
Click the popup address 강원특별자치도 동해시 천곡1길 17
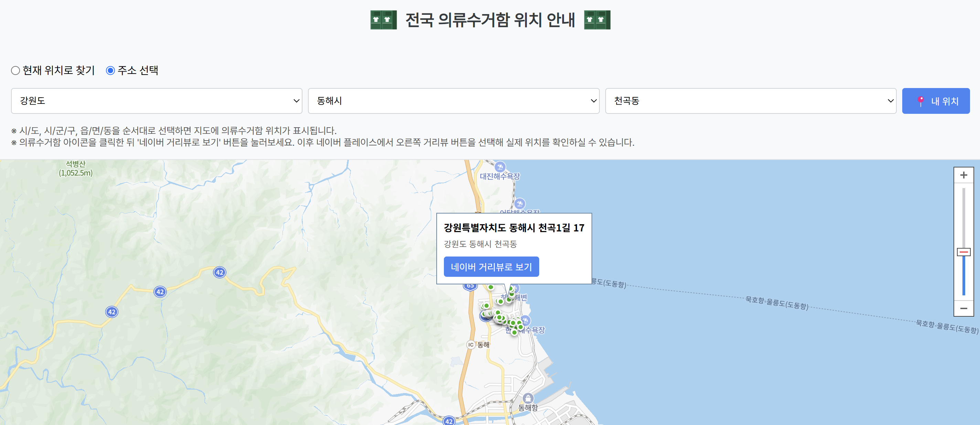click(x=514, y=228)
